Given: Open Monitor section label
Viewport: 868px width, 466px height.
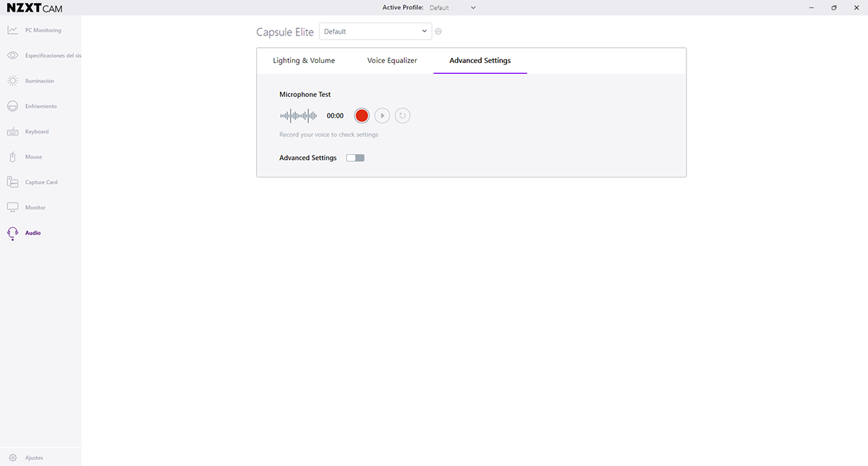Looking at the screenshot, I should 35,208.
